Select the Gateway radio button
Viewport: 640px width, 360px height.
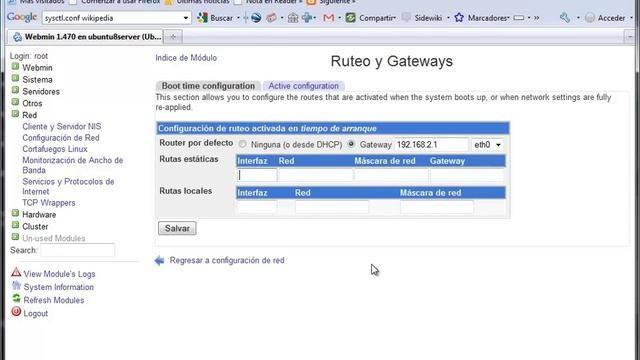point(351,144)
